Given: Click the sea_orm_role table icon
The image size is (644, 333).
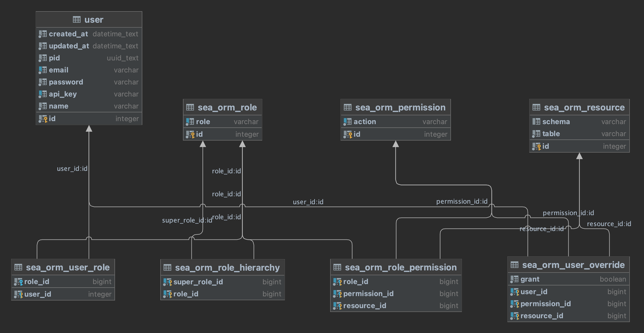Looking at the screenshot, I should 190,107.
